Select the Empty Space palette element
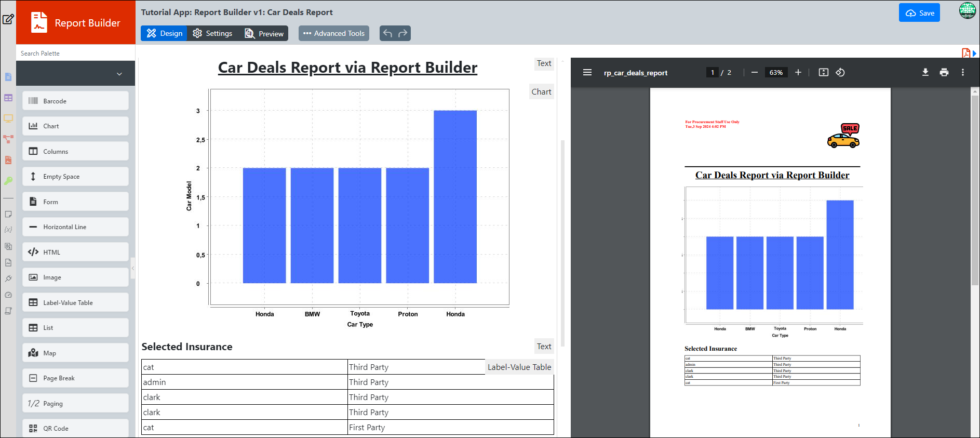This screenshot has height=438, width=980. pyautogui.click(x=75, y=177)
